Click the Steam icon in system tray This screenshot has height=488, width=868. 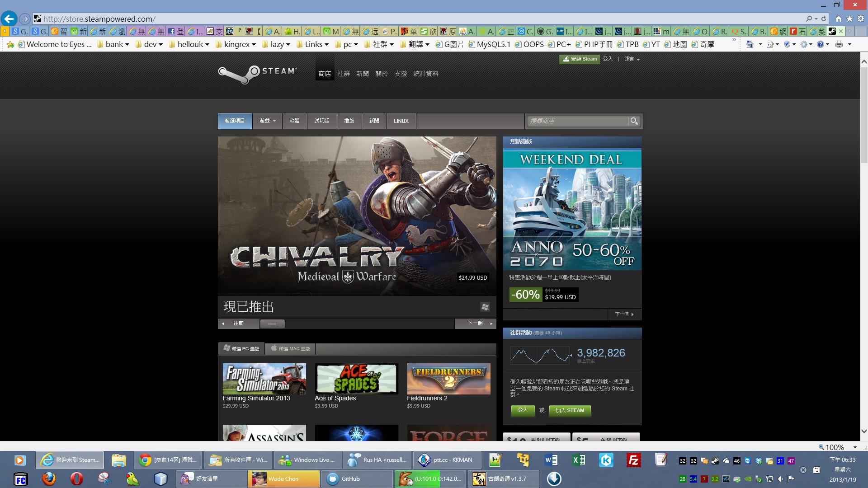pos(715,461)
